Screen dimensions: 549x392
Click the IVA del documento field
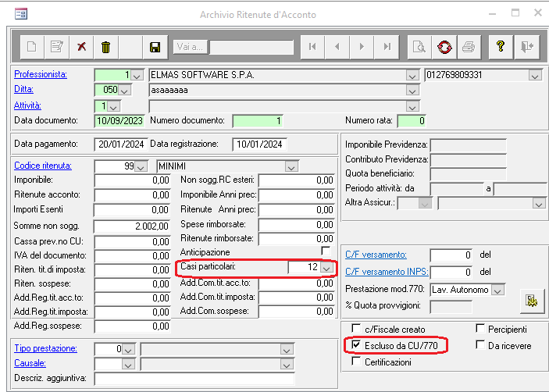(132, 256)
